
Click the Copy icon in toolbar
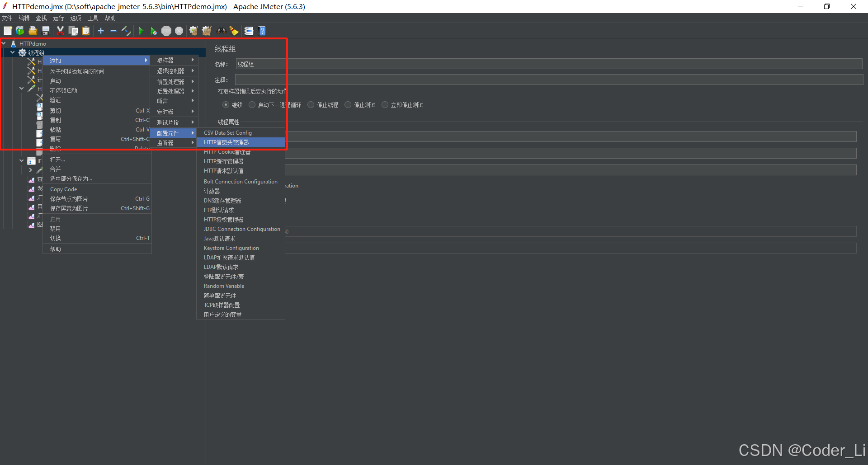pos(73,31)
